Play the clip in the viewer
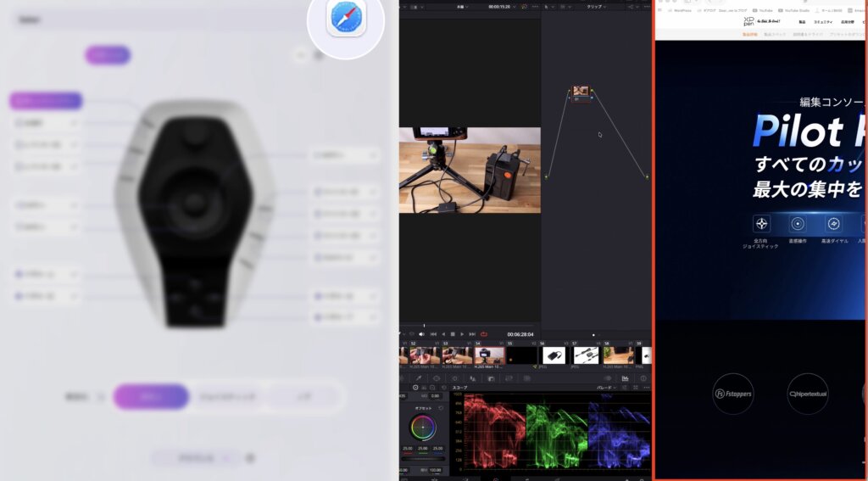The height and width of the screenshot is (481, 868). [x=462, y=334]
